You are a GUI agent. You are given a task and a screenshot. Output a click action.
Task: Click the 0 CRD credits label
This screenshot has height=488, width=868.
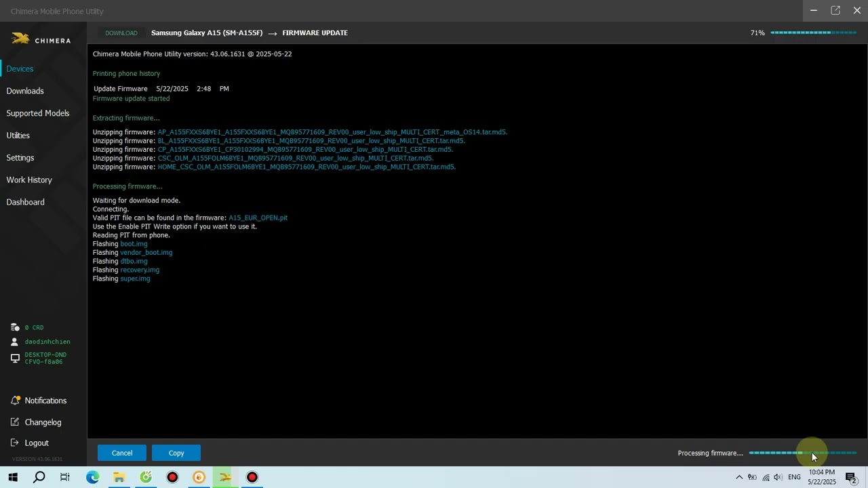(x=34, y=327)
